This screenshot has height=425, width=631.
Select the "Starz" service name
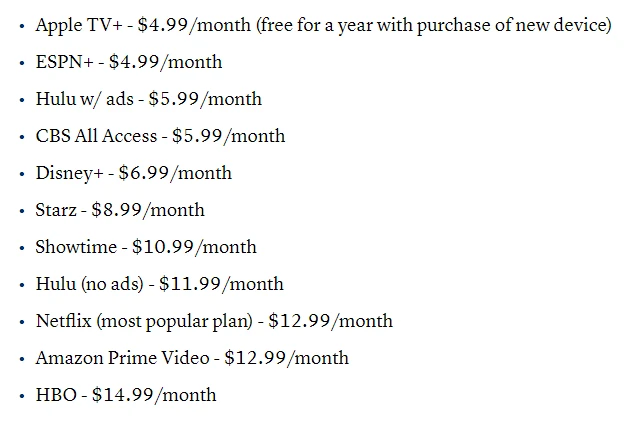coord(56,210)
